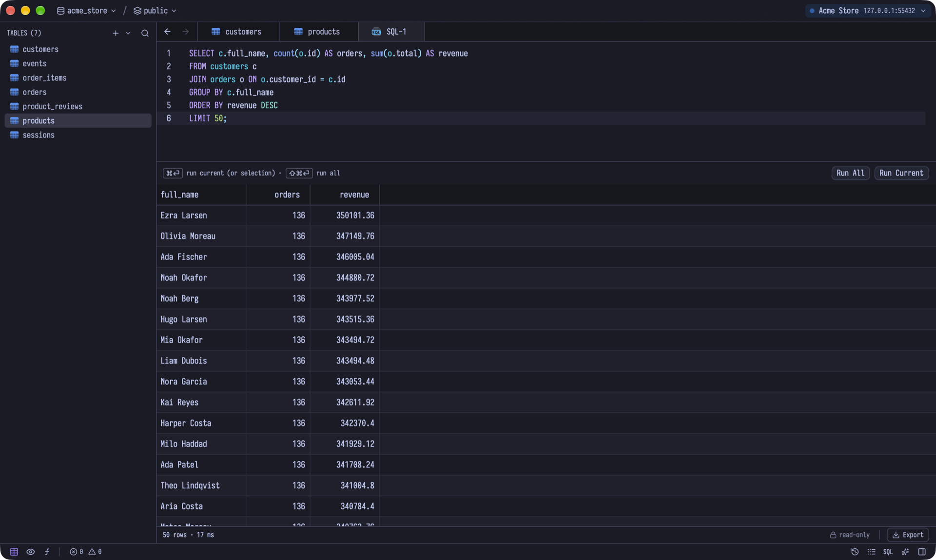936x560 pixels.
Task: Open the customers table in sidebar
Action: [78, 49]
